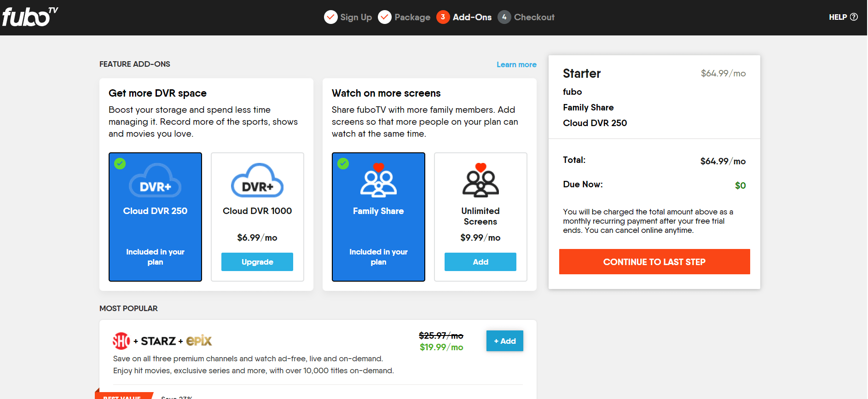Viewport: 868px width, 399px height.
Task: Select the Family Share 'Included in your plan' text
Action: click(378, 257)
